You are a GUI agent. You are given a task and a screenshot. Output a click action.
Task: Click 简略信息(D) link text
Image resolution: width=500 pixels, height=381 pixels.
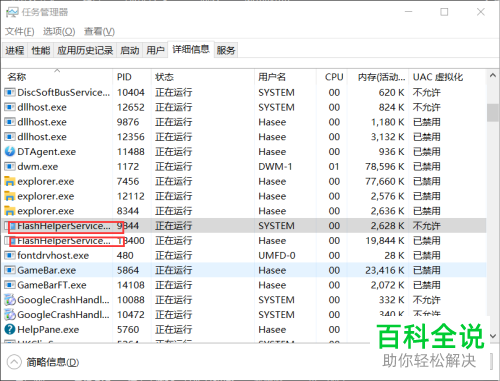[53, 362]
